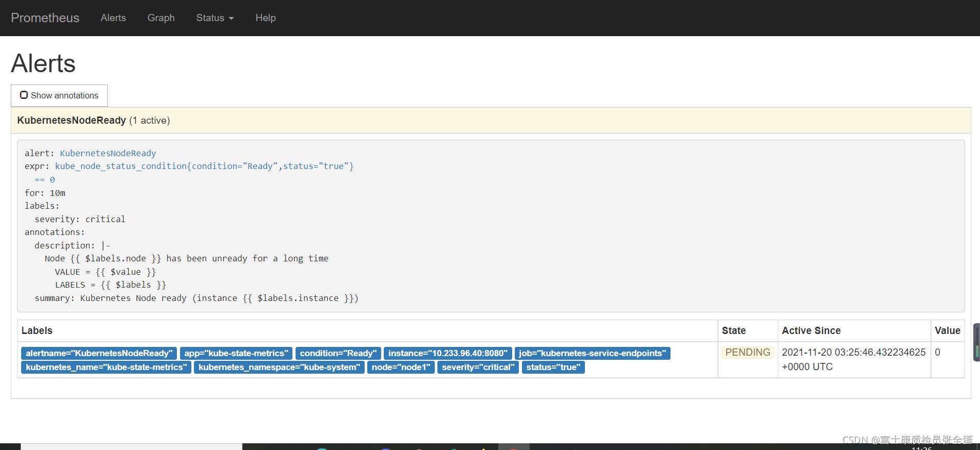Open the Graph nav item
Image resolution: width=980 pixels, height=450 pixels.
click(x=161, y=18)
